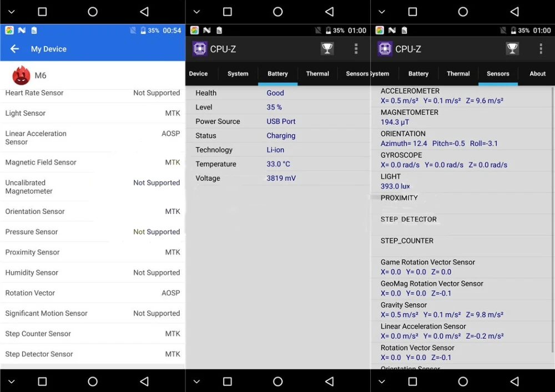555x392 pixels.
Task: Open the trophy icon in middle CPU-Z header
Action: [327, 48]
